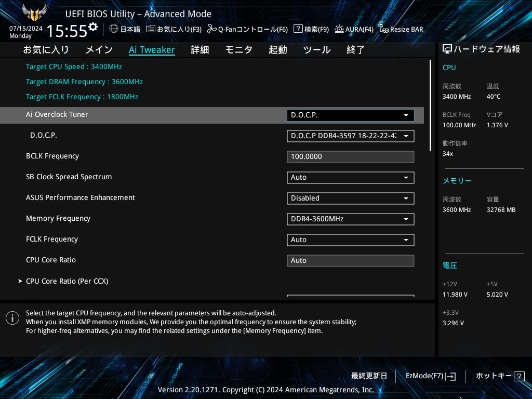The width and height of the screenshot is (532, 399).
Task: Click the SB Clock Spread Spectrum label
Action: point(69,177)
